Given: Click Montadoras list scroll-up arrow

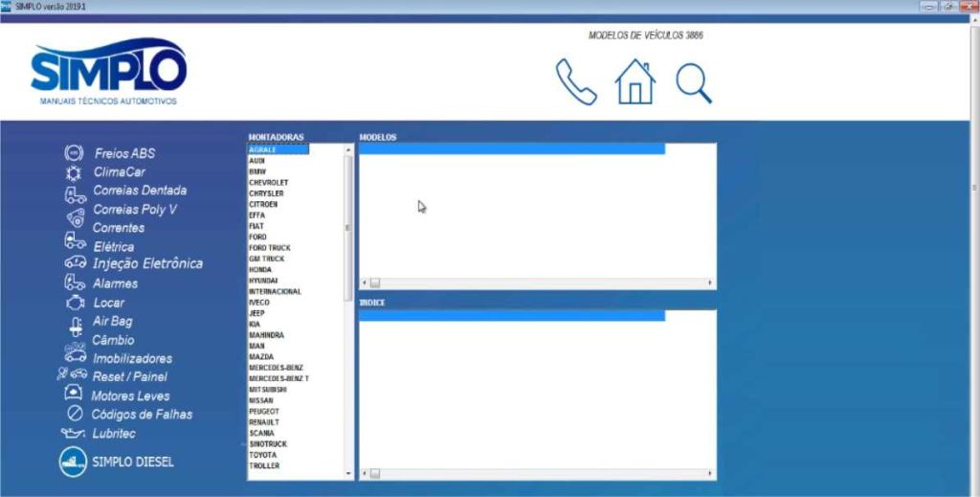Looking at the screenshot, I should click(x=348, y=150).
